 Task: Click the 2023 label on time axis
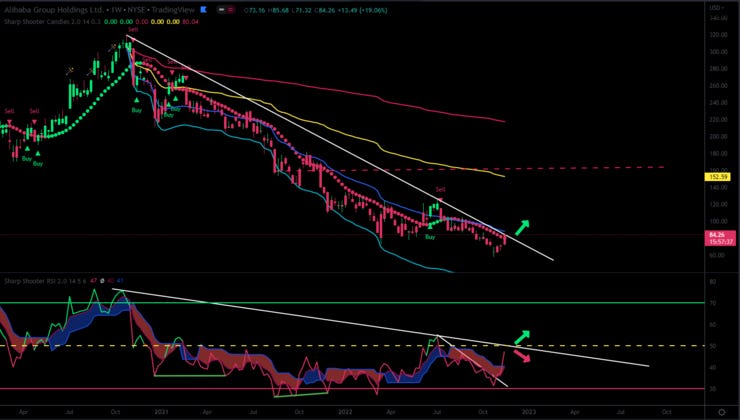pyautogui.click(x=529, y=412)
